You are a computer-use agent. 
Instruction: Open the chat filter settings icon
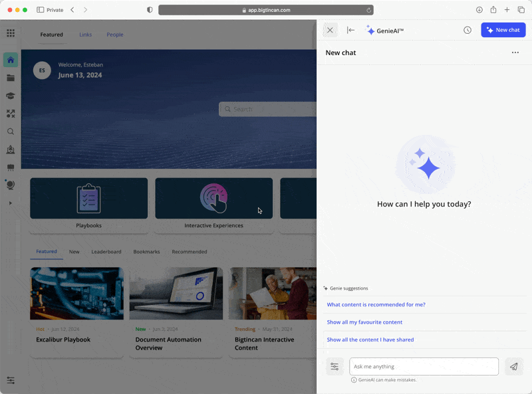334,366
